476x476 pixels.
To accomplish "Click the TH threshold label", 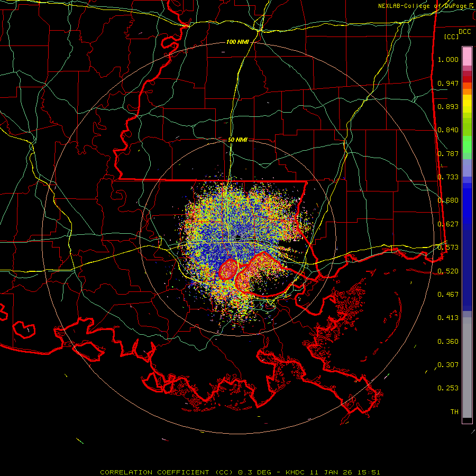I will 454,412.
